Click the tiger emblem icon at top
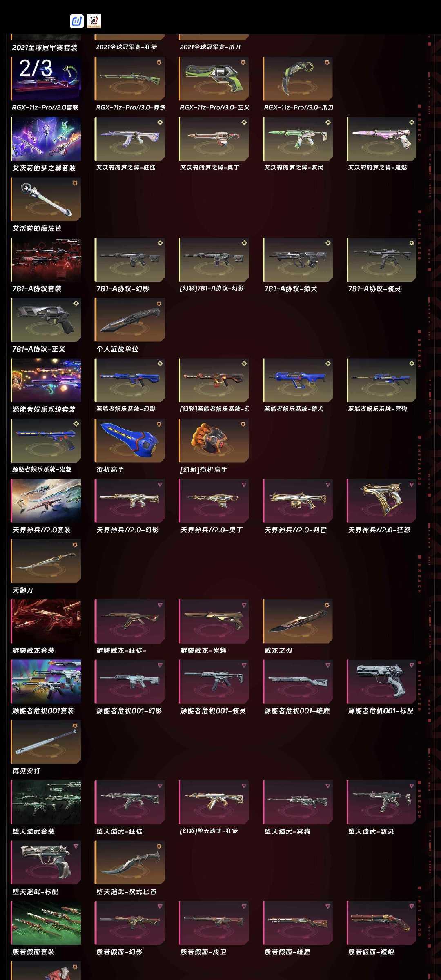The height and width of the screenshot is (980, 441). pyautogui.click(x=94, y=21)
